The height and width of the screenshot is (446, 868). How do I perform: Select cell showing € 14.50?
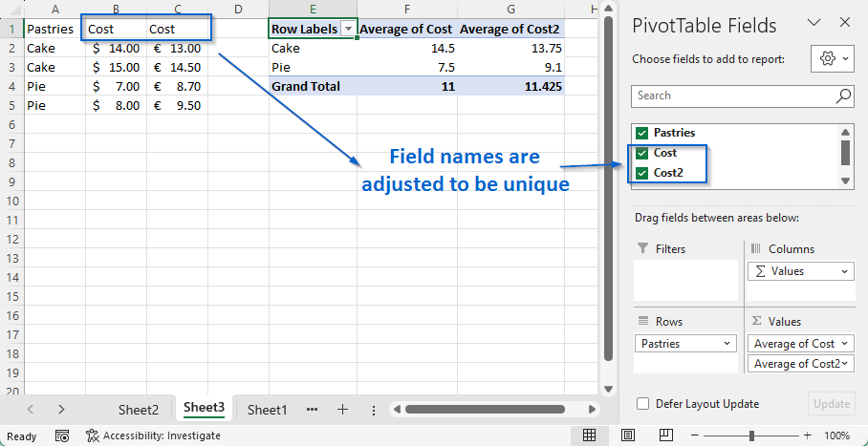[x=177, y=67]
